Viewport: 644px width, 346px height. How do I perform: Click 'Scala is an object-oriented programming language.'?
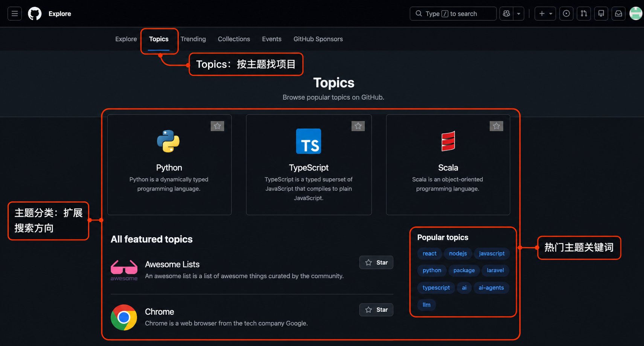pos(448,184)
